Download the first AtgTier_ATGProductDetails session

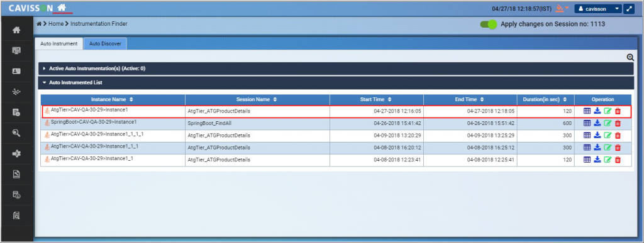(597, 111)
